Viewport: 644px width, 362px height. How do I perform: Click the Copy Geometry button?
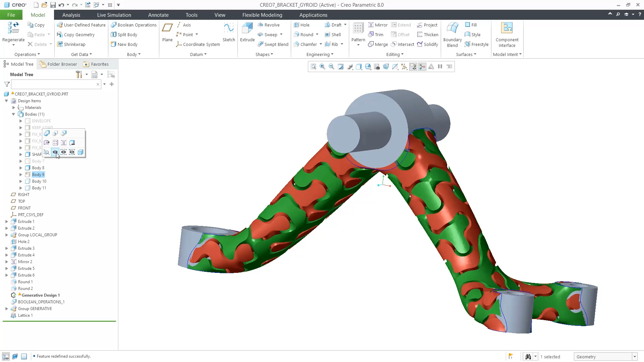point(76,35)
